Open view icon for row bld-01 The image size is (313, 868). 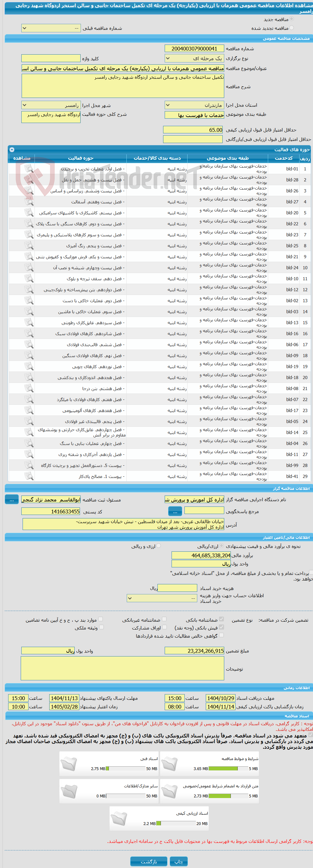[x=29, y=169]
